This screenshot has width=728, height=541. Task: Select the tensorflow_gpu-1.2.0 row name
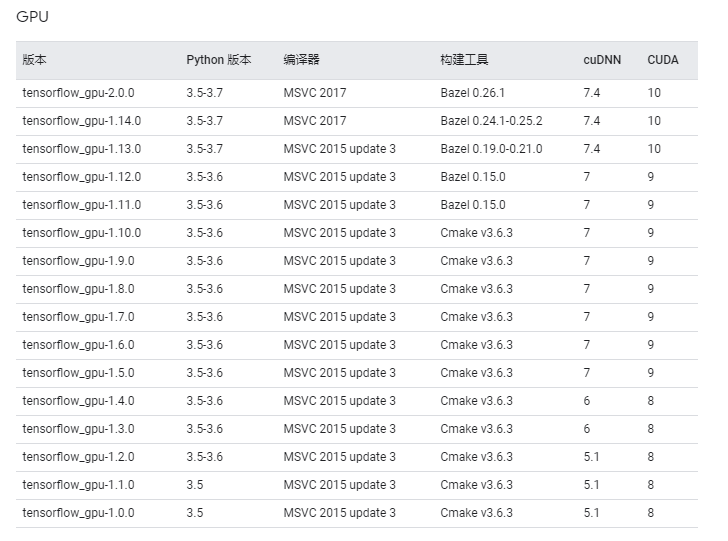point(78,457)
